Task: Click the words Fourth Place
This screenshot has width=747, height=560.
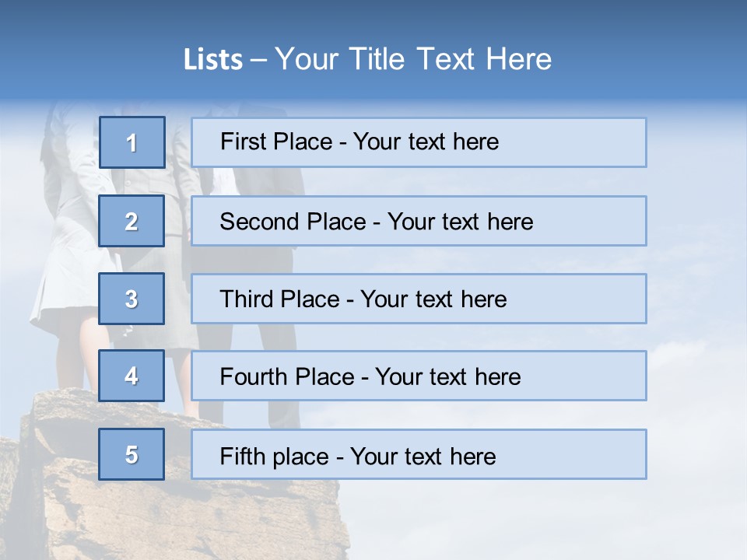Action: coord(287,376)
